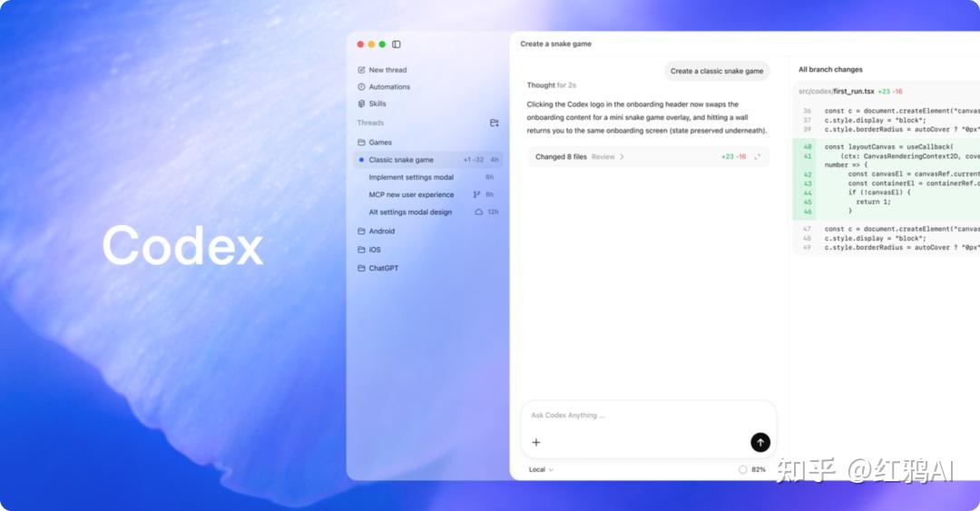
Task: Click the blue unread dot on Classic snake game
Action: click(x=361, y=160)
